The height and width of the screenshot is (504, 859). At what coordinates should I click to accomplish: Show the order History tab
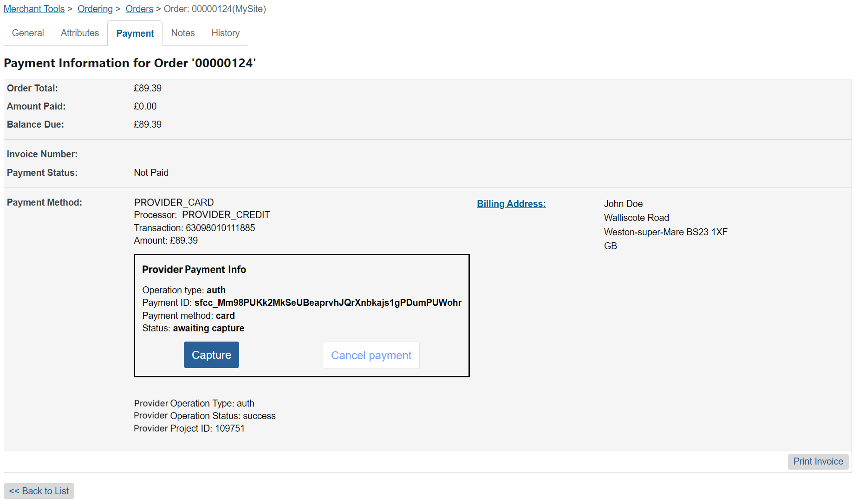226,33
